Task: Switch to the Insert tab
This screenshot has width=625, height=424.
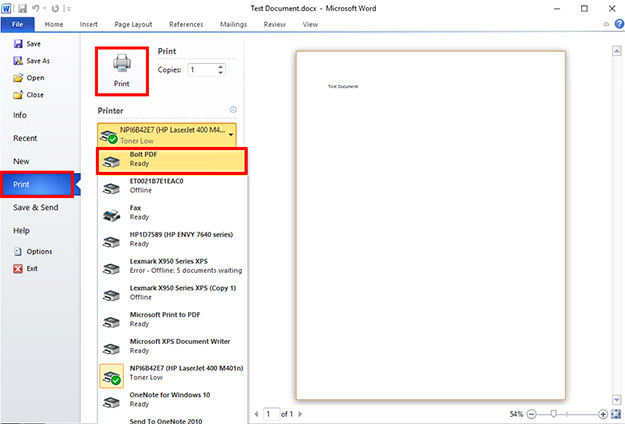Action: (x=88, y=24)
